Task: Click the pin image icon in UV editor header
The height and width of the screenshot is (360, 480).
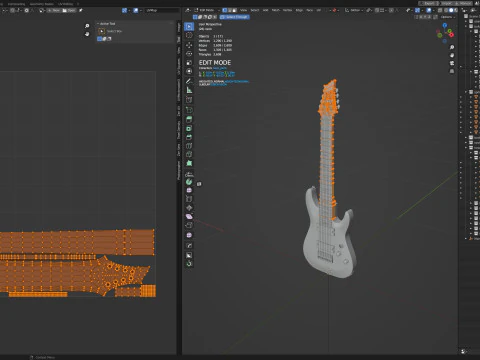Action: [x=81, y=10]
